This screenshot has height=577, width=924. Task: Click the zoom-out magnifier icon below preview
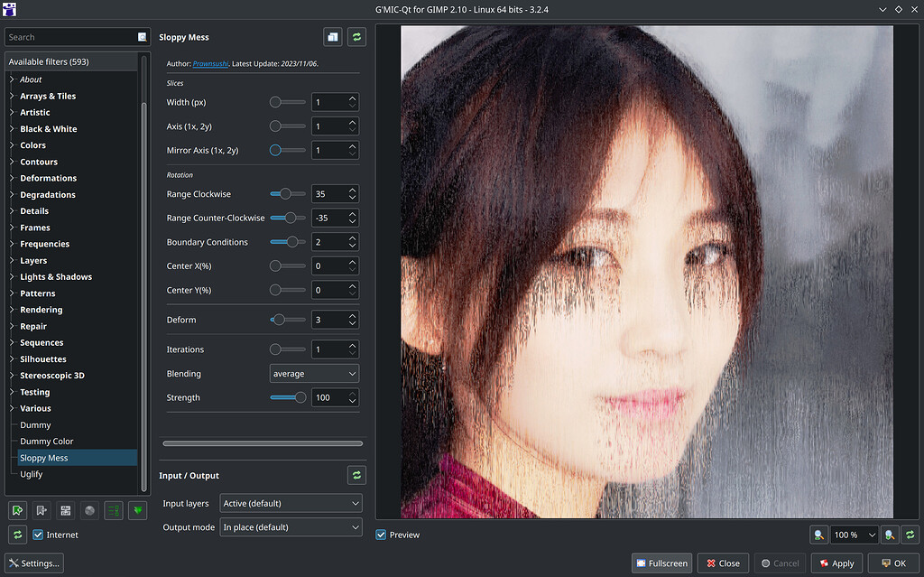click(x=818, y=535)
